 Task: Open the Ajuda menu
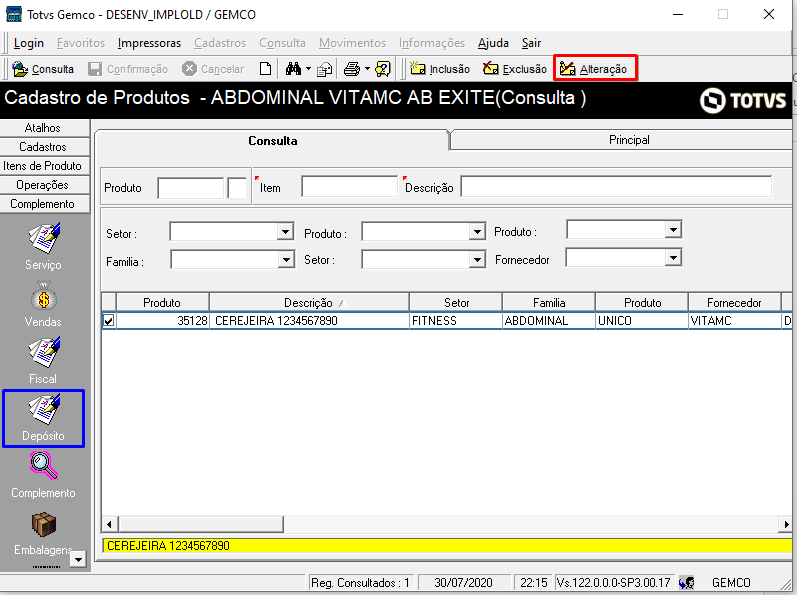pos(493,43)
